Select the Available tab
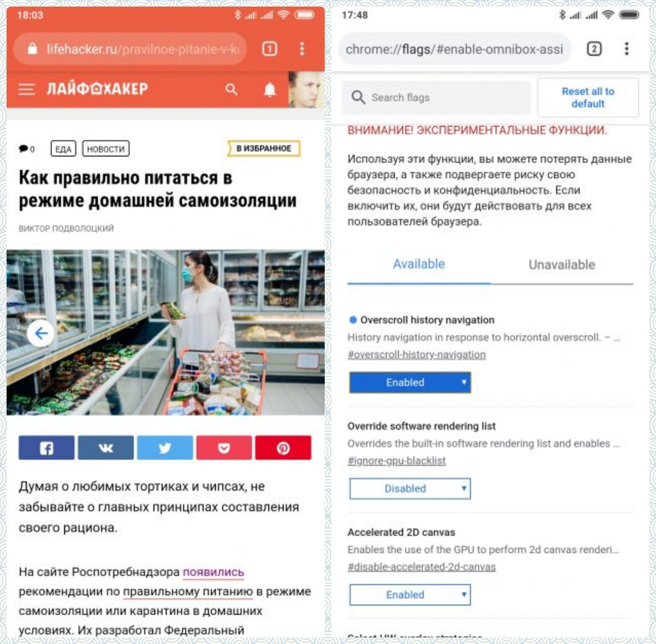The height and width of the screenshot is (644, 656). 419,264
